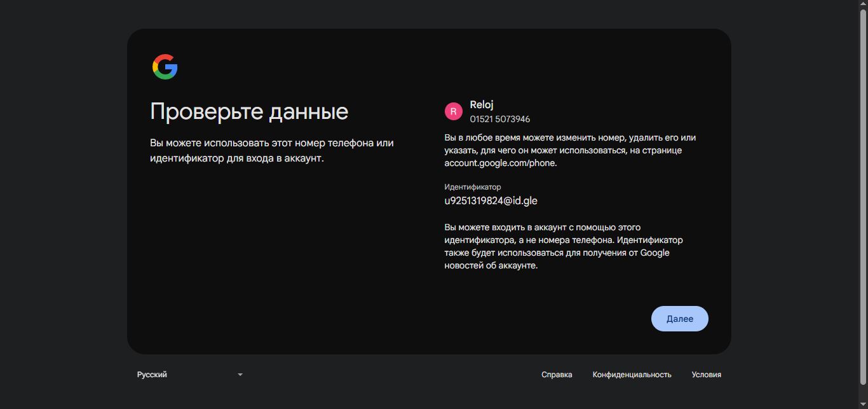Click the scrollbar down arrow
Screen dimensions: 868x409
point(862,404)
